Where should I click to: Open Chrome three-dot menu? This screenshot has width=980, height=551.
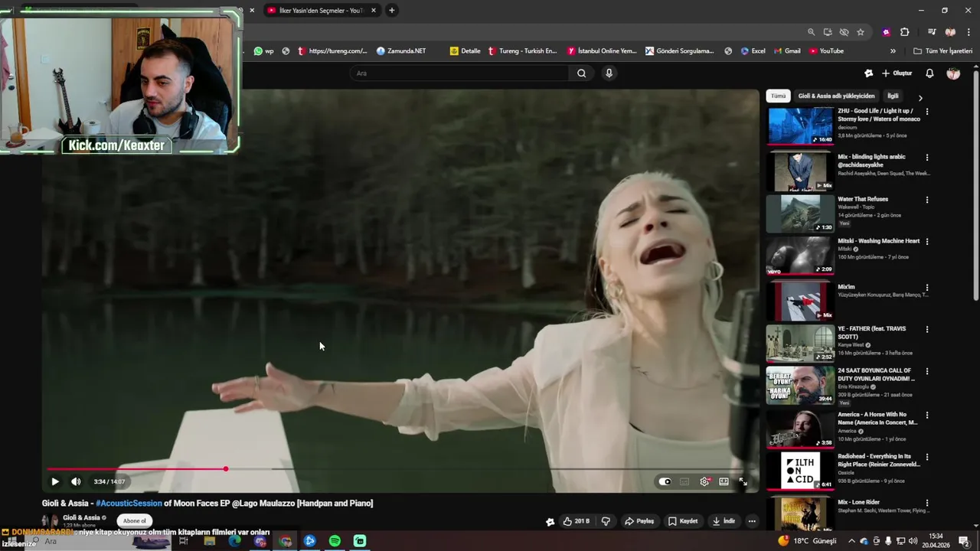coord(968,32)
